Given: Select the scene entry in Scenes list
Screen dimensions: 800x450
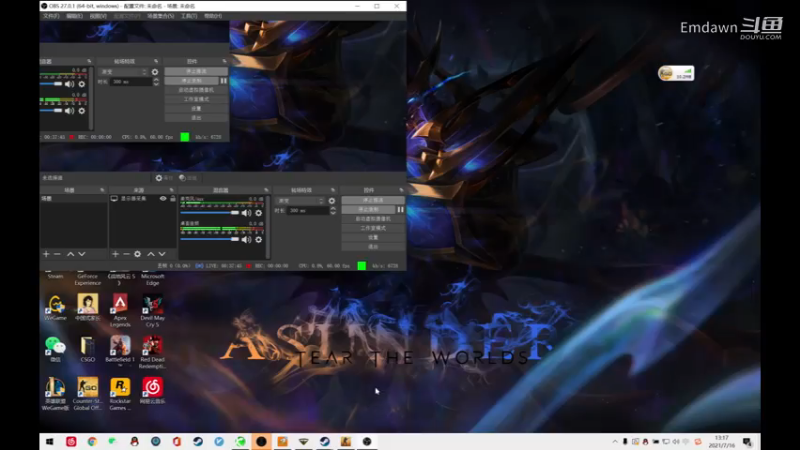Looking at the screenshot, I should point(73,198).
